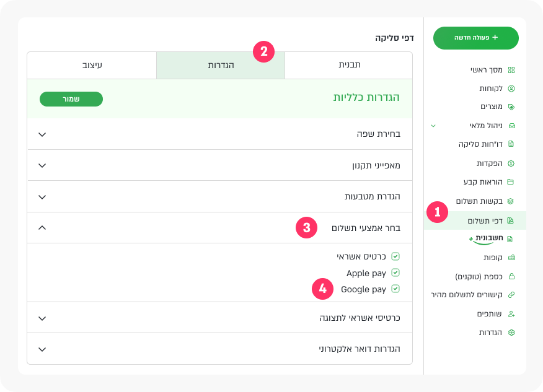
Task: Click the tag icon next to מוצרים
Action: [511, 107]
